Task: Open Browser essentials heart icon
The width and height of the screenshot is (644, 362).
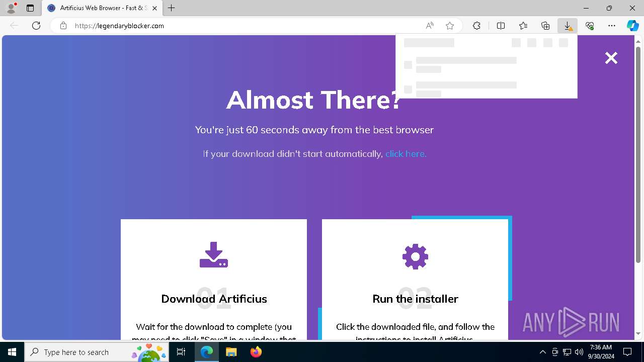Action: point(590,26)
